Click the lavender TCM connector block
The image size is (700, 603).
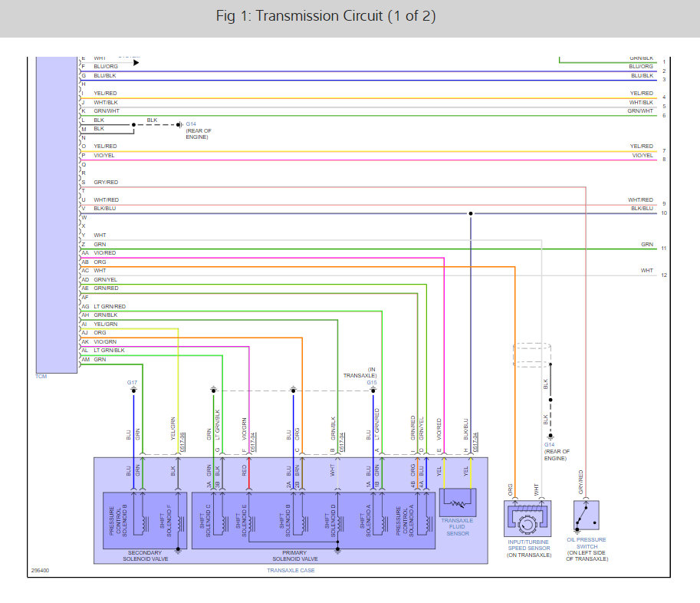(57, 214)
